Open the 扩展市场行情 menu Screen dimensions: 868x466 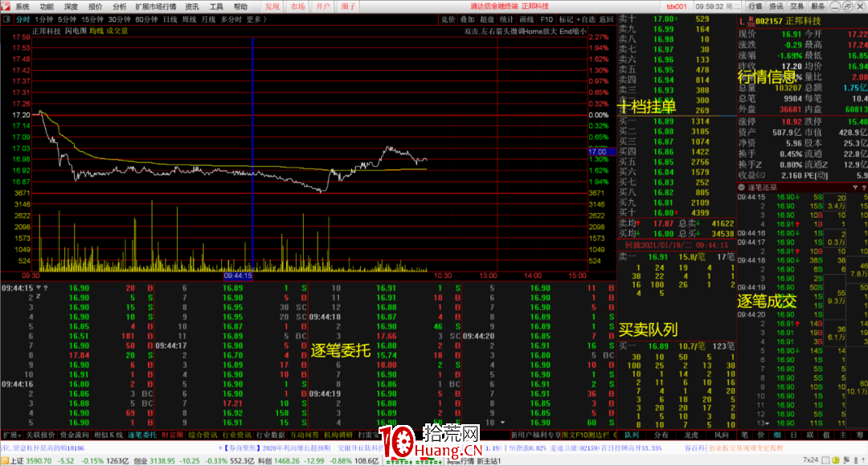156,6
